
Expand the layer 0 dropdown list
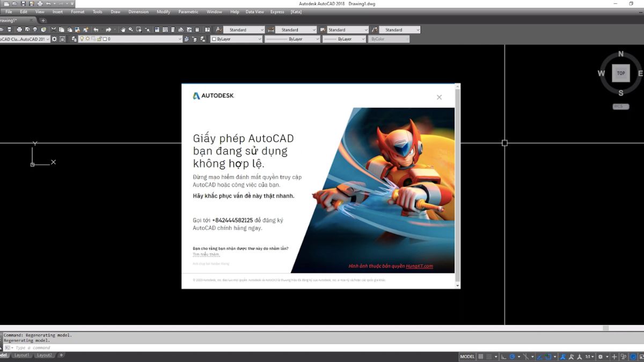pos(130,39)
